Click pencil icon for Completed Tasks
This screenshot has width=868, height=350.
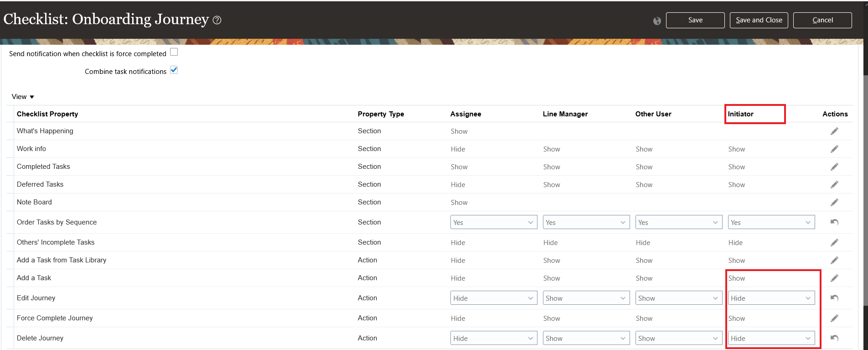point(834,167)
